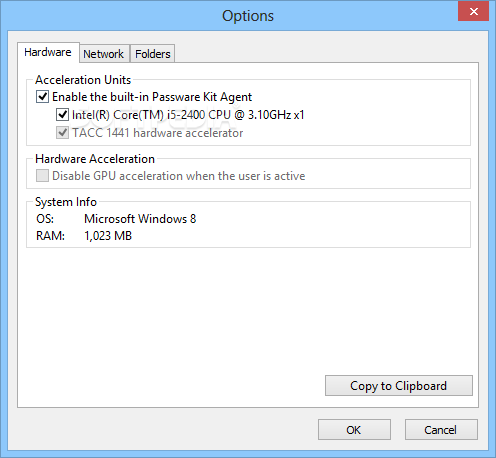Click the Hardware Acceleration group heading
The height and width of the screenshot is (458, 496).
tap(95, 159)
